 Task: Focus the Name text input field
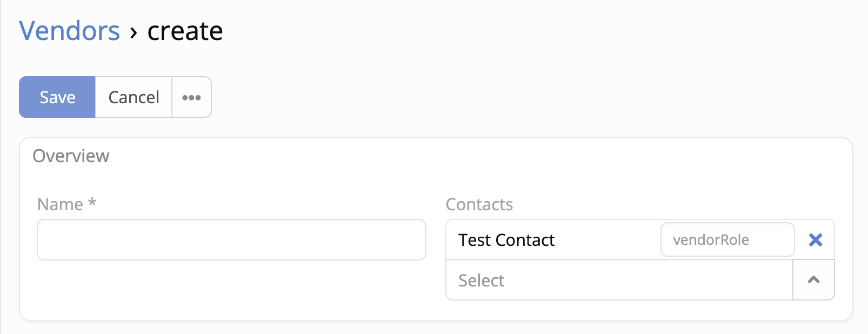[231, 239]
